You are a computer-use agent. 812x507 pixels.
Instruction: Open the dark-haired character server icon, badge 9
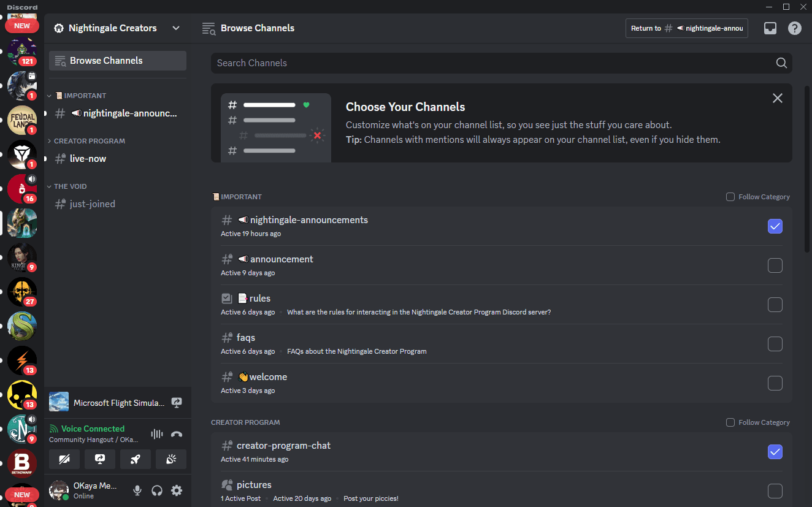pyautogui.click(x=22, y=257)
